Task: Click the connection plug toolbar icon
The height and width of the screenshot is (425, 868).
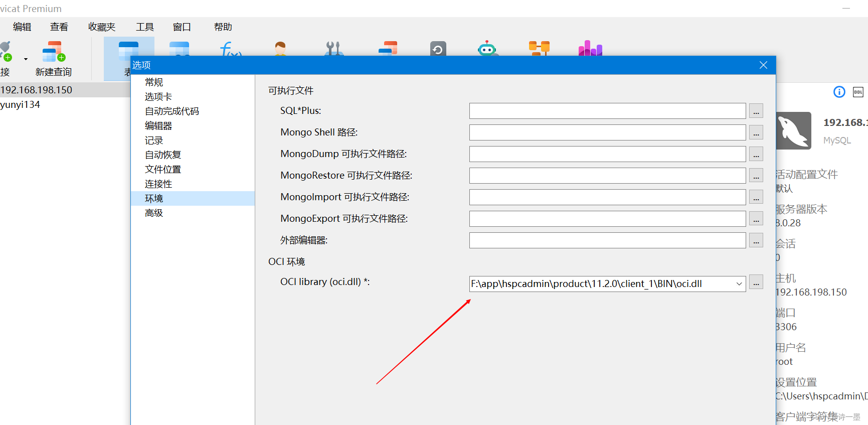Action: point(6,52)
